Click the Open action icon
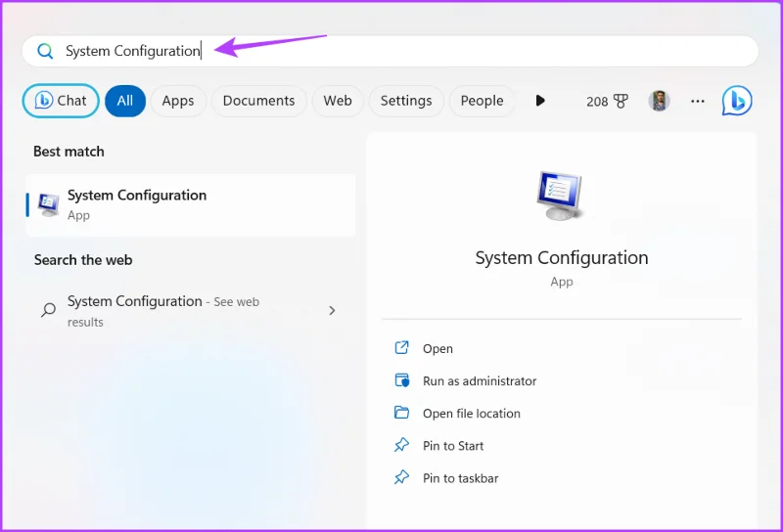Viewport: 783px width, 532px height. coord(402,347)
